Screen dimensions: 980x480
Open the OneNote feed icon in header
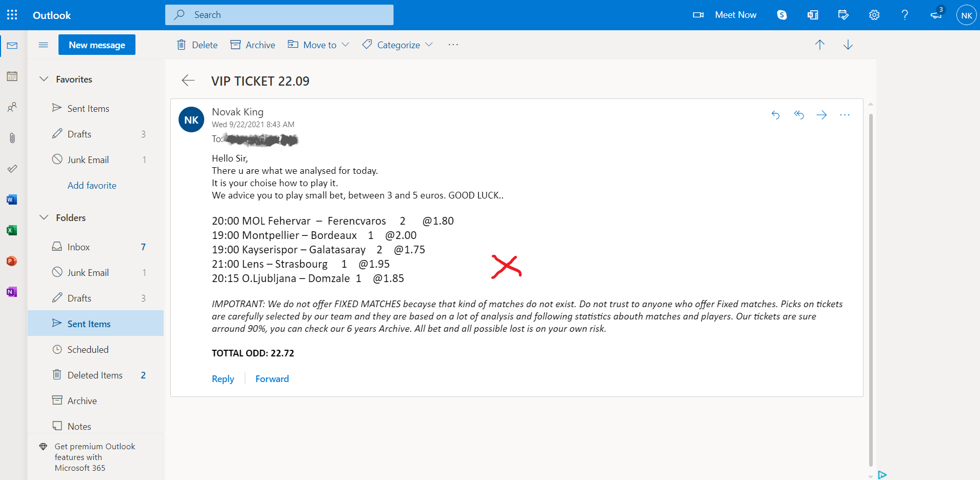813,15
